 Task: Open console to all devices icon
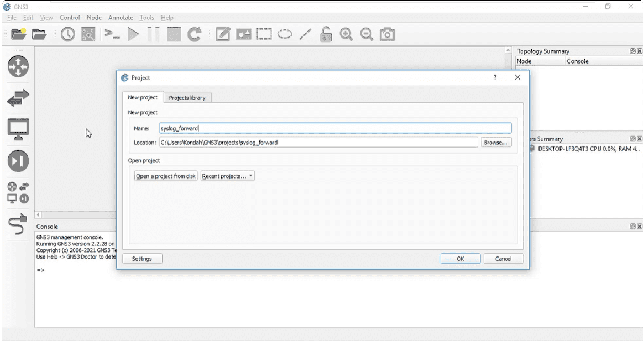[112, 34]
